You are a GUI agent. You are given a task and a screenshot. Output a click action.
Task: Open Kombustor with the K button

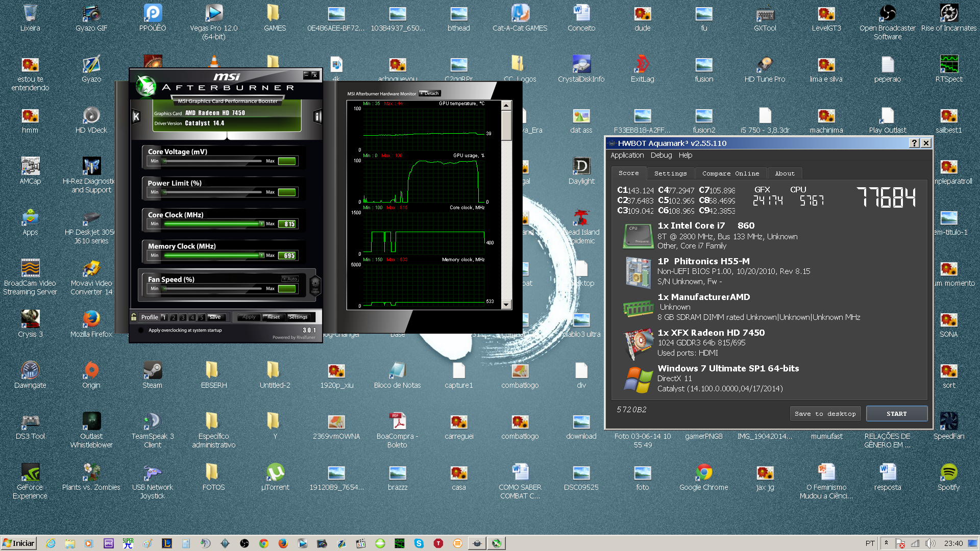(x=136, y=117)
